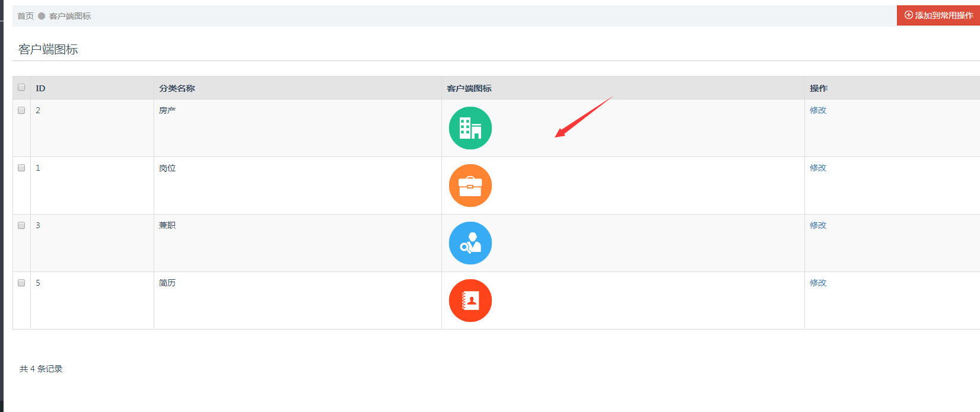The image size is (980, 412).
Task: Open 修改 for the 兼职 row
Action: [818, 225]
